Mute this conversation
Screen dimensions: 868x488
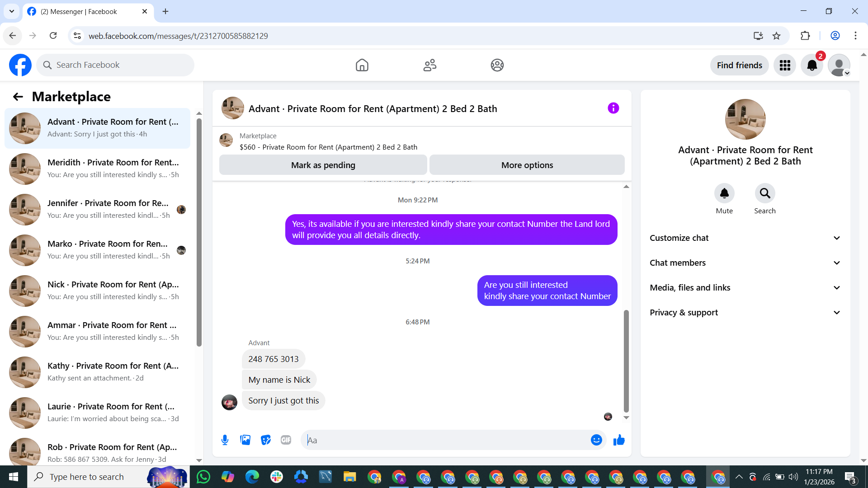[724, 193]
